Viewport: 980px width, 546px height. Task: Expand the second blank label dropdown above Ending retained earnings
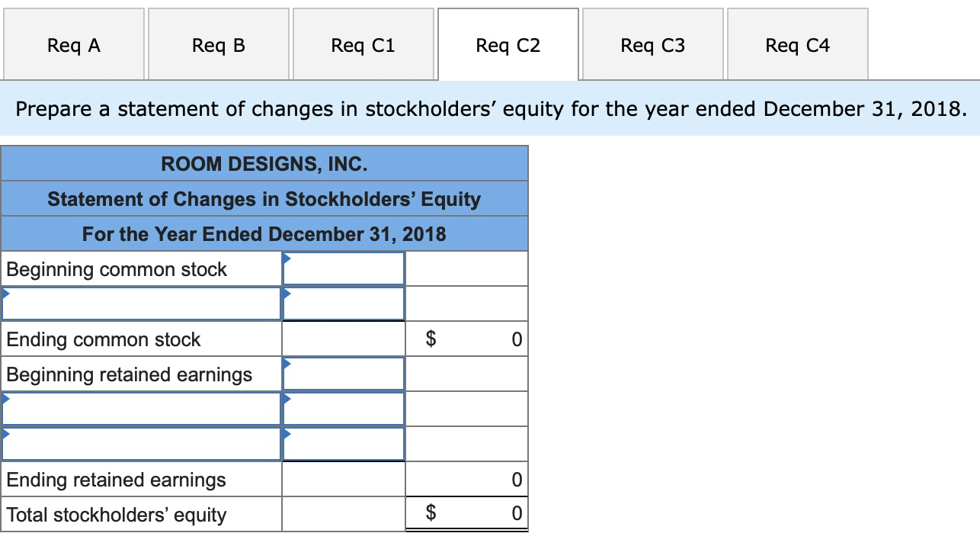[x=141, y=443]
